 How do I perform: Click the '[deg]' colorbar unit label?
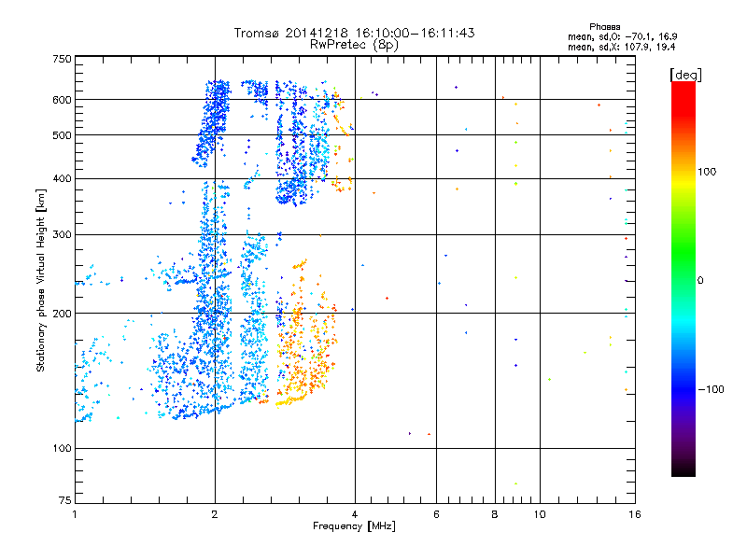coord(685,75)
